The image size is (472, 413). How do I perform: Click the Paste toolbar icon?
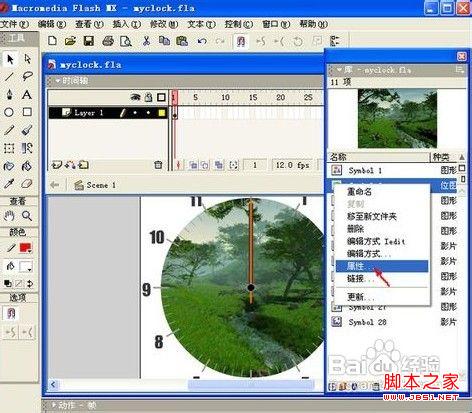click(x=182, y=41)
